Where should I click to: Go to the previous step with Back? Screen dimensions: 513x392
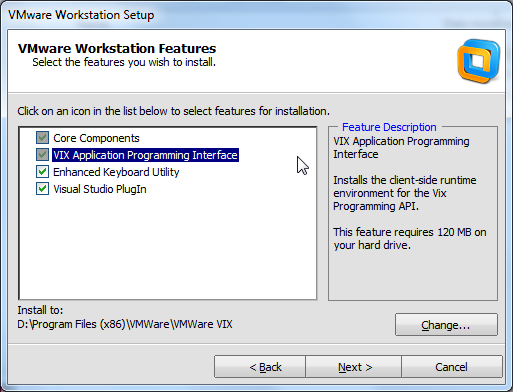point(260,367)
